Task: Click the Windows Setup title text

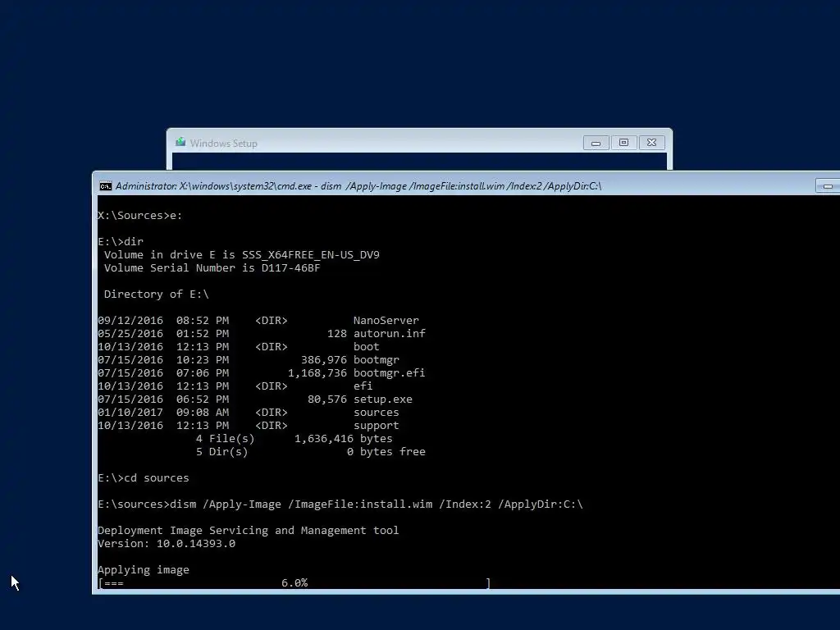Action: pyautogui.click(x=224, y=143)
